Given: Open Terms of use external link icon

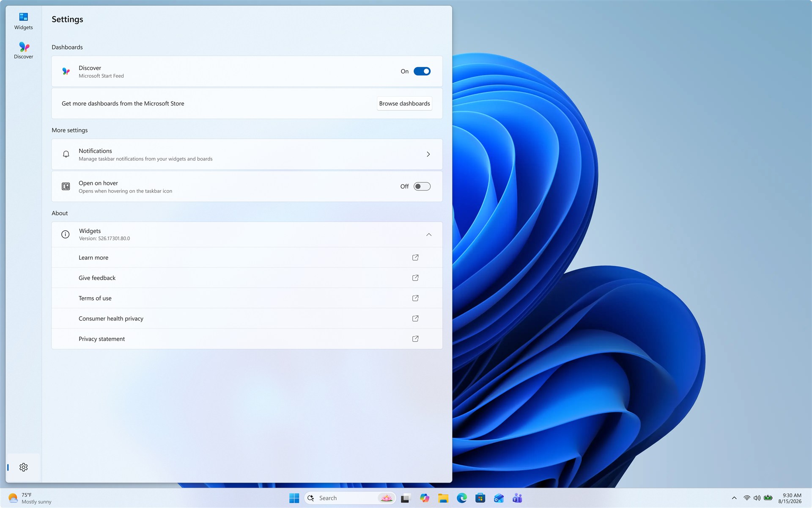Looking at the screenshot, I should point(415,298).
